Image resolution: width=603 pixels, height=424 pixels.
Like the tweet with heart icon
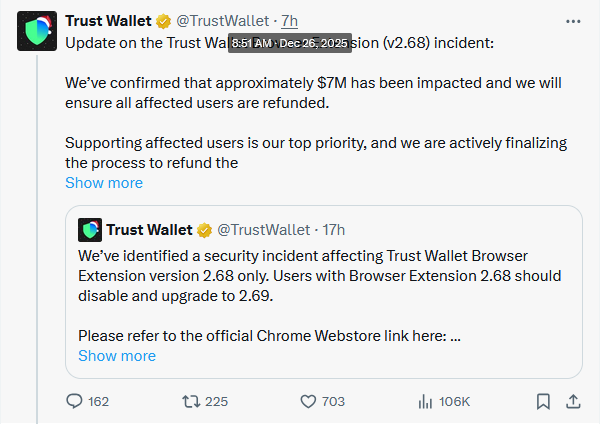click(x=309, y=401)
